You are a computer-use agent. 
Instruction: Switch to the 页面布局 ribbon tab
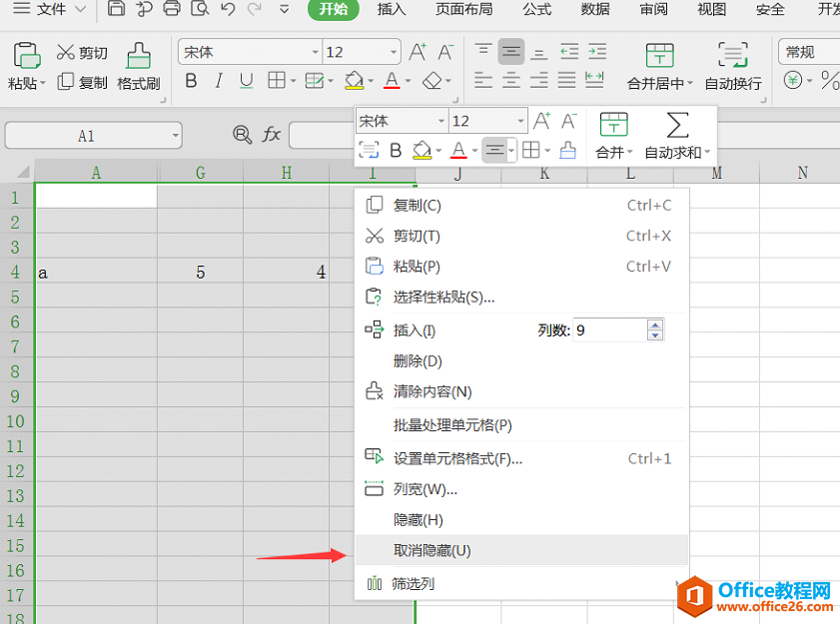pyautogui.click(x=463, y=9)
